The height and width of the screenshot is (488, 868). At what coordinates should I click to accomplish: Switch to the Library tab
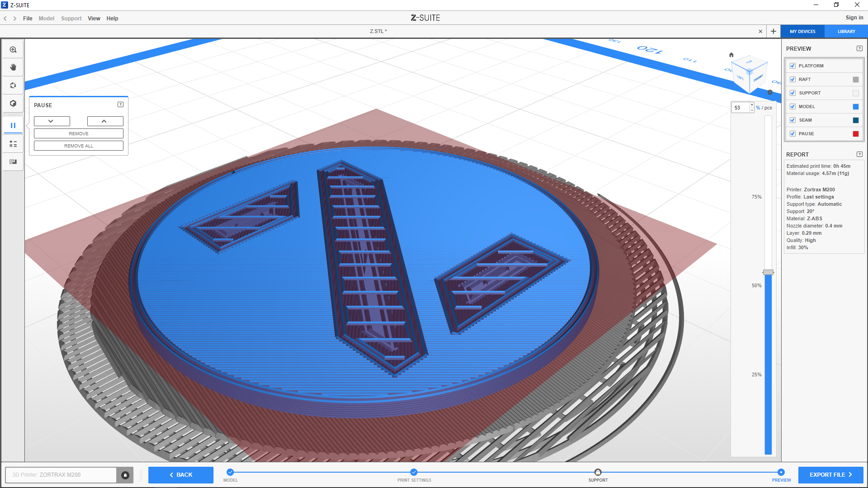(846, 32)
